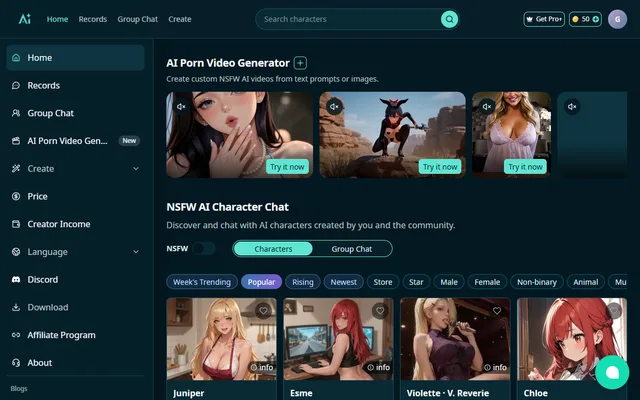Screen dimensions: 640x400
Task: Unmute the third video preview
Action: click(487, 107)
